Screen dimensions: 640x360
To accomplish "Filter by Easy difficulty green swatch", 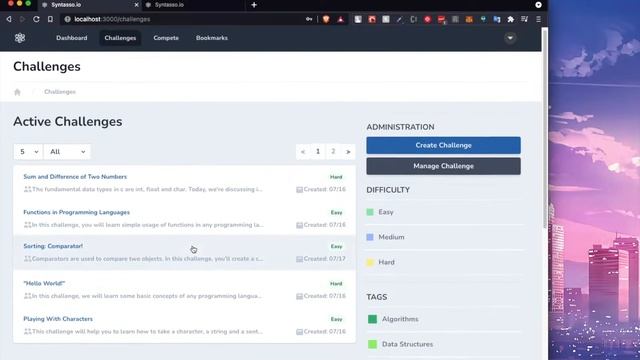I will 370,212.
